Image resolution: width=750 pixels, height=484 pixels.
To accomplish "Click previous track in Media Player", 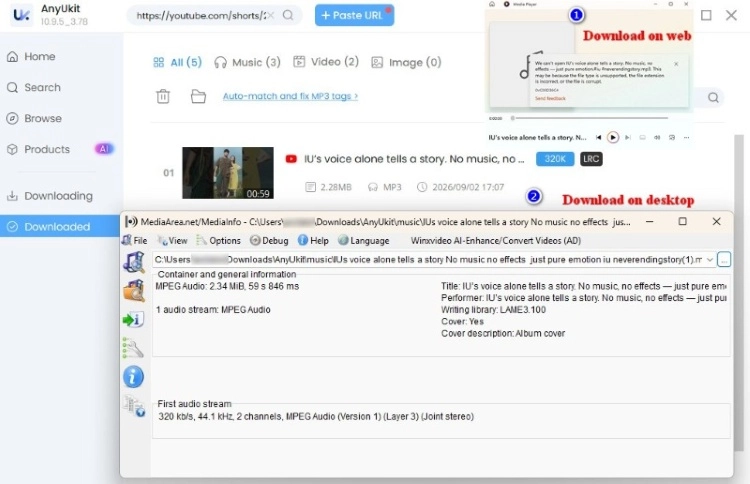I will 598,137.
